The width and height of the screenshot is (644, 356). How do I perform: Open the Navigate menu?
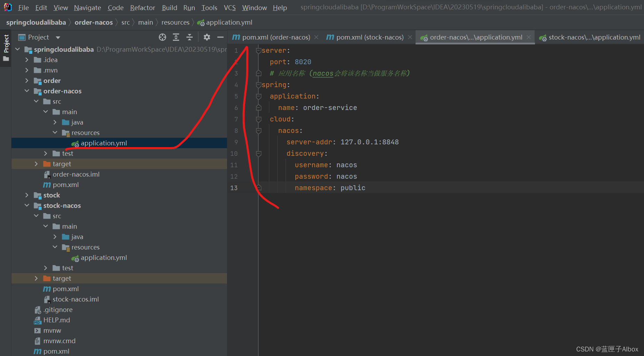[x=87, y=8]
